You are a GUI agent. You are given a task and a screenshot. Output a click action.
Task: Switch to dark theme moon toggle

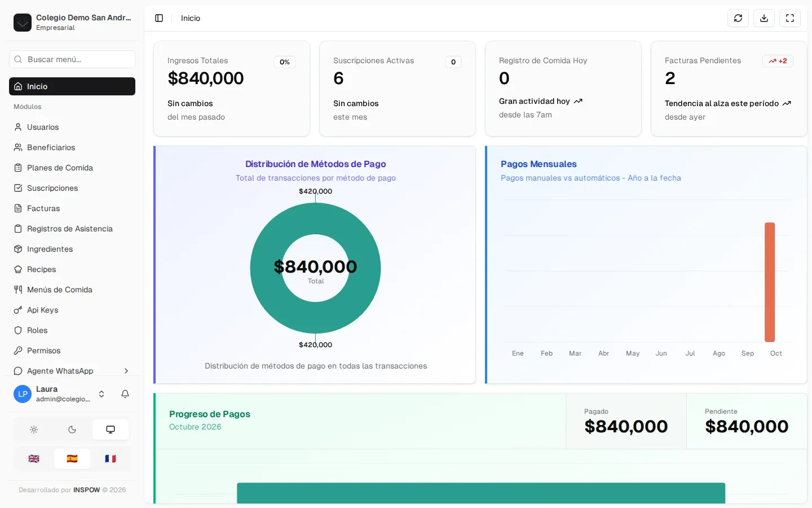[x=72, y=430]
